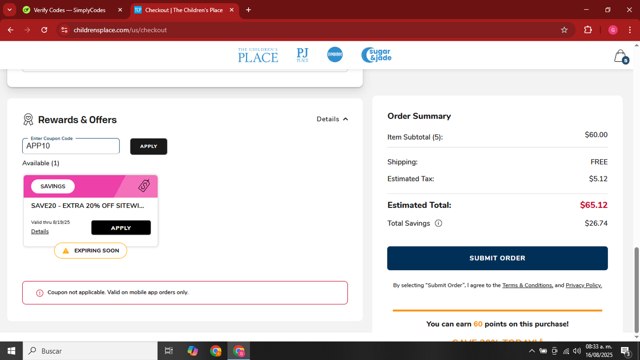Open the Chrome three-dot menu
The width and height of the screenshot is (640, 360).
pyautogui.click(x=630, y=30)
